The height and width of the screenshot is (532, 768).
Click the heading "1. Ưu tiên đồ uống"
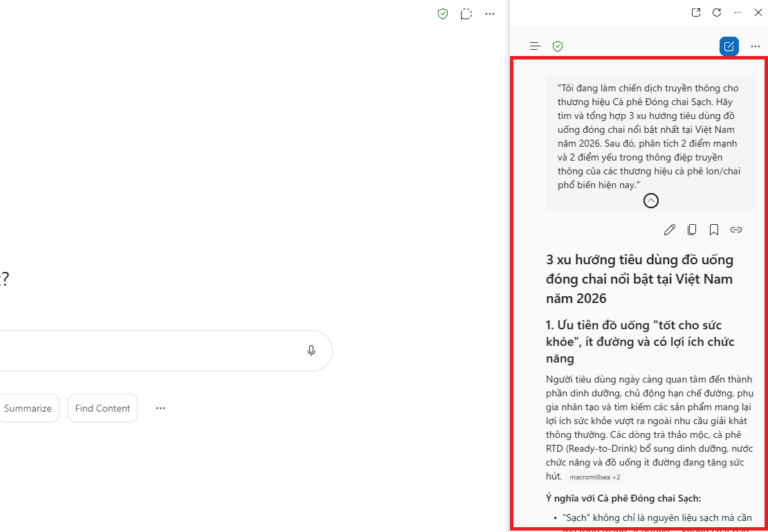point(640,342)
